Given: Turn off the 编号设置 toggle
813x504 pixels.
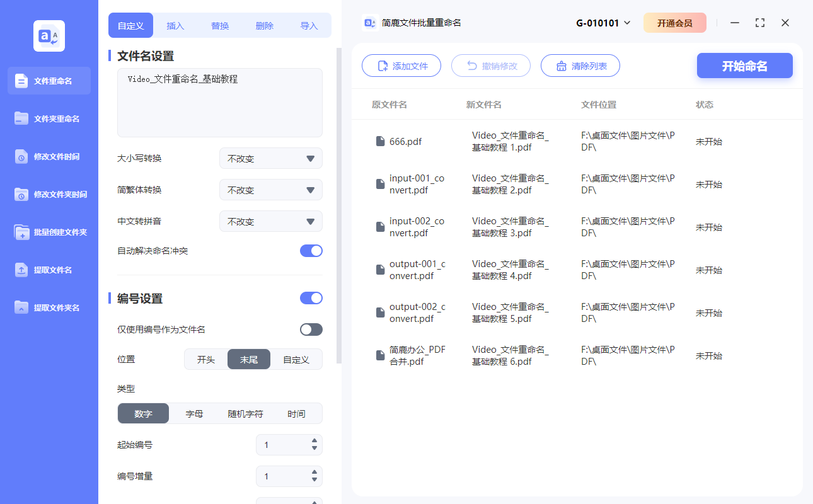Looking at the screenshot, I should click(311, 297).
